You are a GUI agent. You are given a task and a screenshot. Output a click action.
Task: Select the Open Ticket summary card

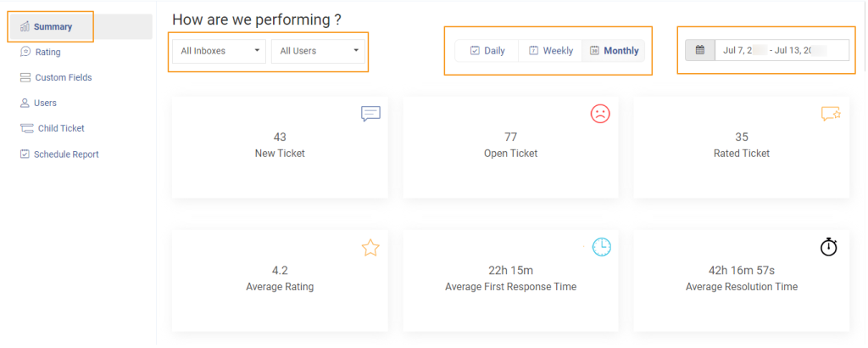[x=509, y=148]
